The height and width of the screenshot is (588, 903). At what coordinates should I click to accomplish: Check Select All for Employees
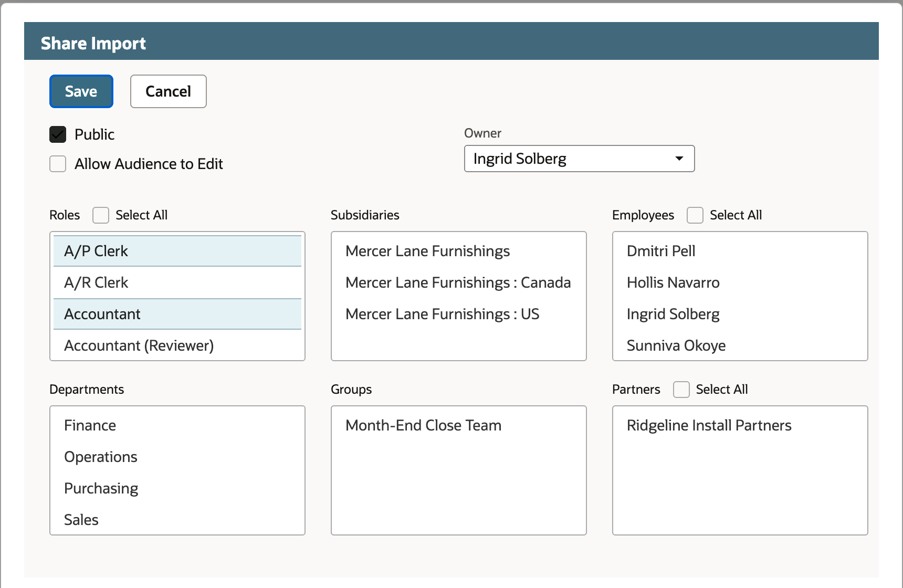[695, 215]
